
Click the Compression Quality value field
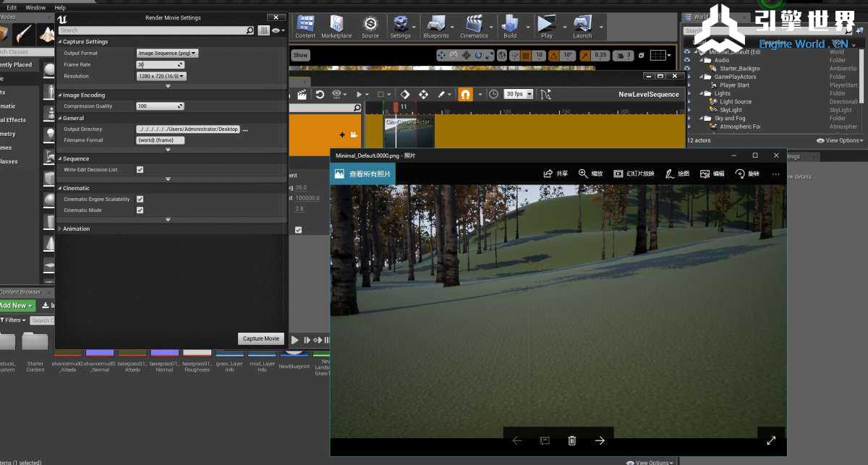pyautogui.click(x=160, y=106)
